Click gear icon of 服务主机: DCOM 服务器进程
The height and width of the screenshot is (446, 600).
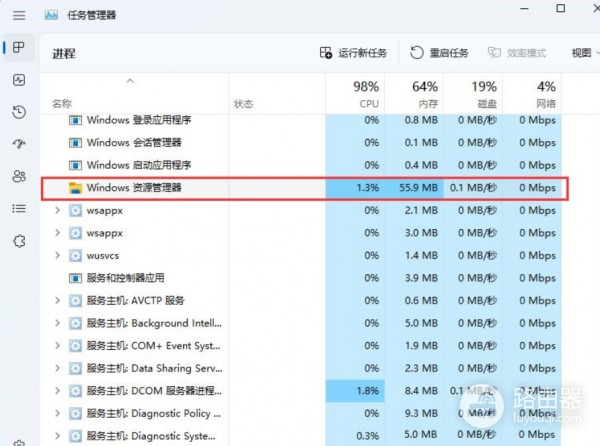(x=75, y=391)
